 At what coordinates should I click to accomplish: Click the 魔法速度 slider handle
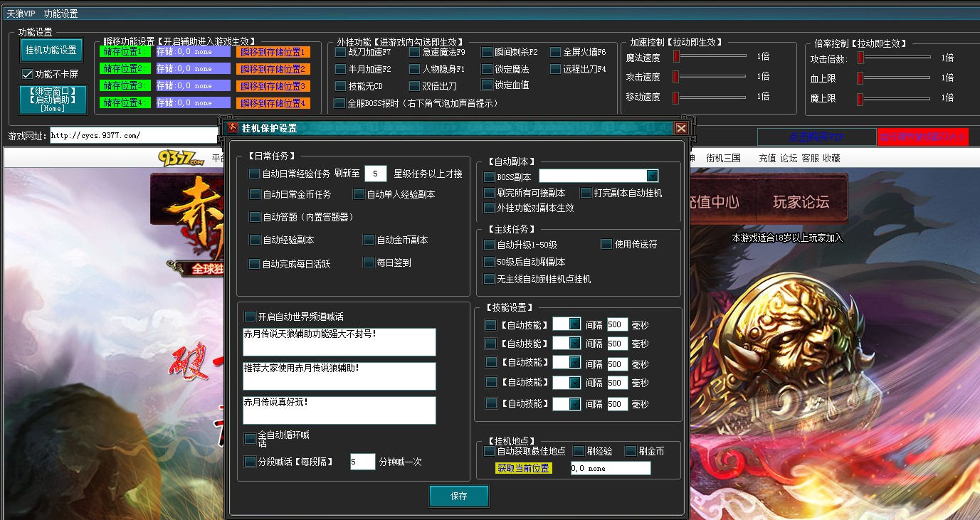tap(677, 56)
